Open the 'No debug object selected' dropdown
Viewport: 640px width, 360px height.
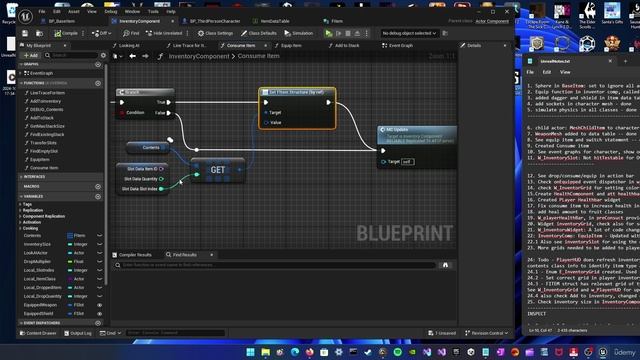point(409,33)
